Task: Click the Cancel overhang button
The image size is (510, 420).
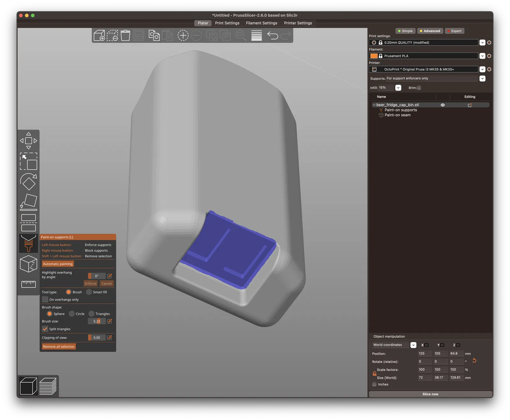Action: (x=107, y=284)
